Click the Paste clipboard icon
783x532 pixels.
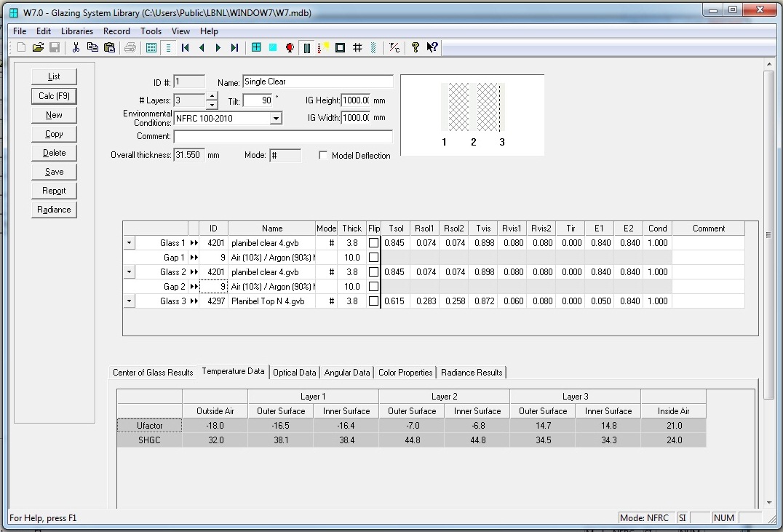tap(109, 47)
